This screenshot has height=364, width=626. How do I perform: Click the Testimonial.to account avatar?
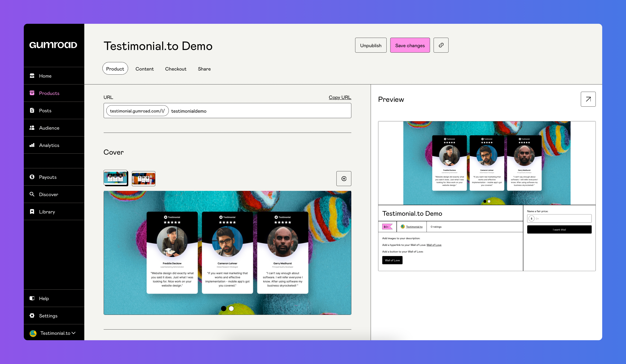33,333
